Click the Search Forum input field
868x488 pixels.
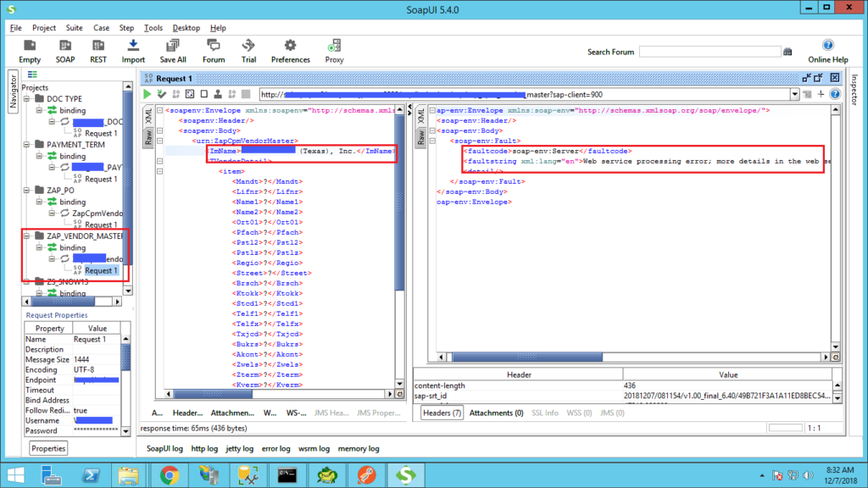709,52
